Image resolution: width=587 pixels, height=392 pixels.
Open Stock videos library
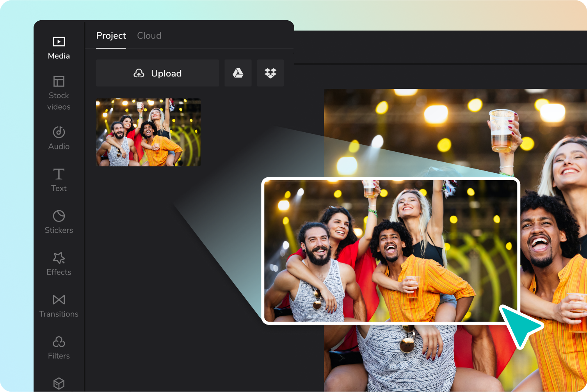(x=59, y=93)
